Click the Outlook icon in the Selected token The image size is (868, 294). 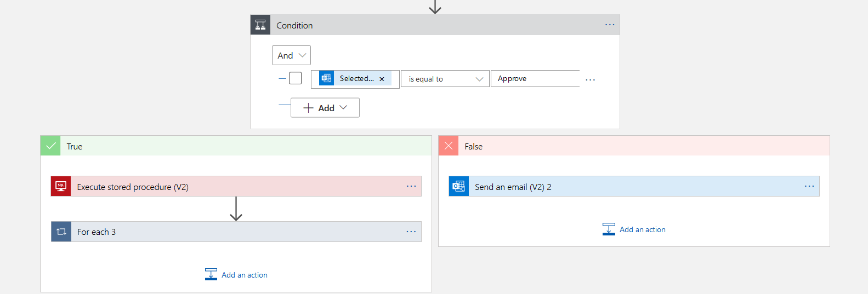point(326,78)
